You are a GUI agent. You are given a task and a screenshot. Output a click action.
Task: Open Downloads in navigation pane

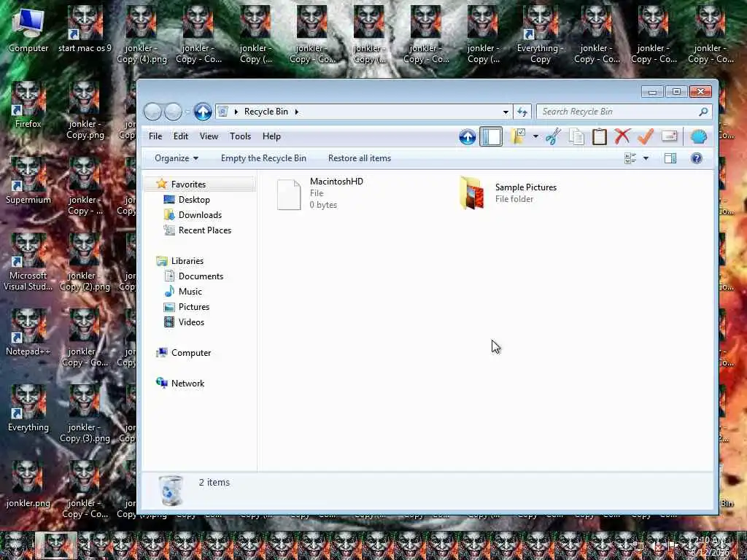(200, 215)
